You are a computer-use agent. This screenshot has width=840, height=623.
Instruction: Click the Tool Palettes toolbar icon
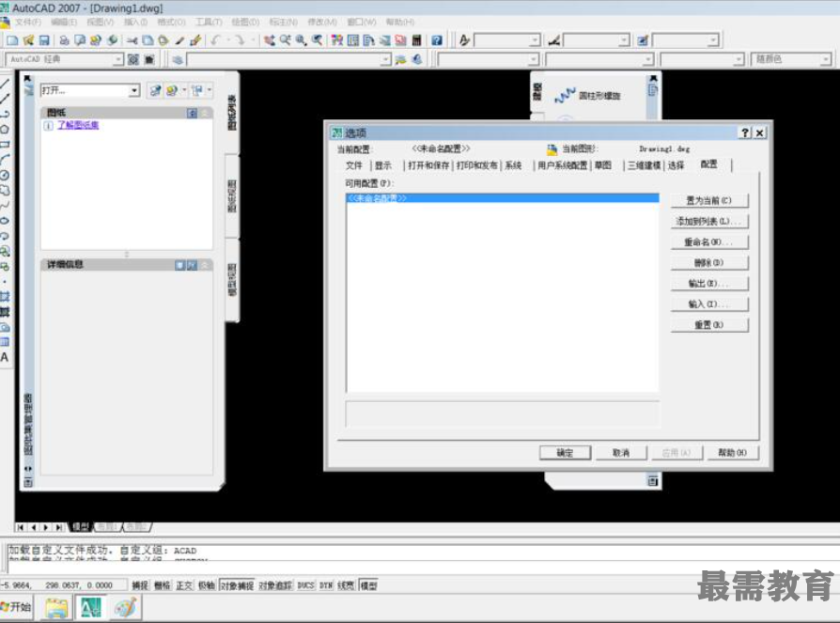click(x=368, y=40)
